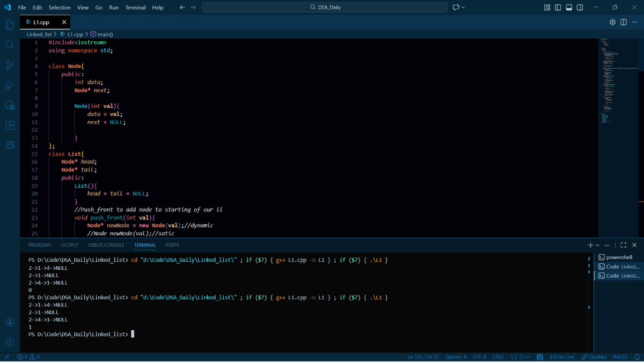Open the Remote Explorer icon
Screen dimensions: 644x362
pos(10,105)
